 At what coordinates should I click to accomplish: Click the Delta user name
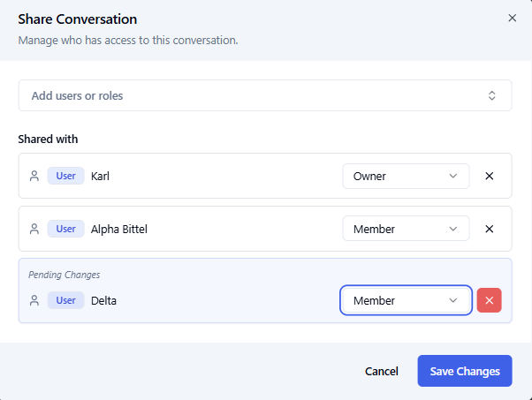pyautogui.click(x=103, y=300)
